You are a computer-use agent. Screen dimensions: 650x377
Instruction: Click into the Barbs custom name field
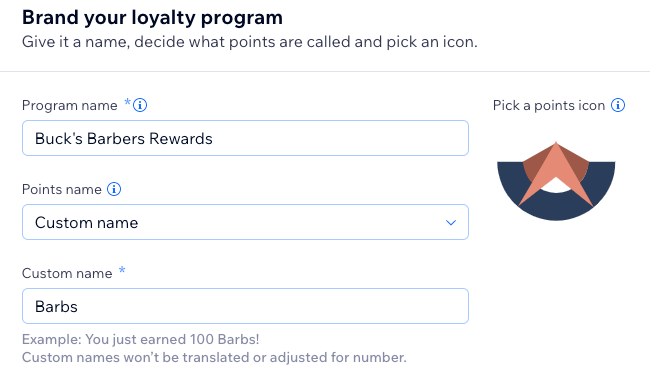(x=245, y=306)
